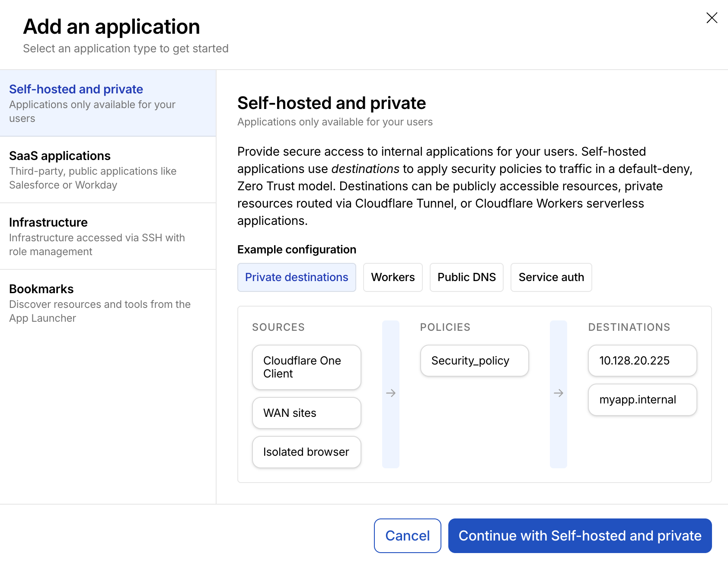Open the Public DNS example tab
The image size is (728, 563).
[x=466, y=277]
